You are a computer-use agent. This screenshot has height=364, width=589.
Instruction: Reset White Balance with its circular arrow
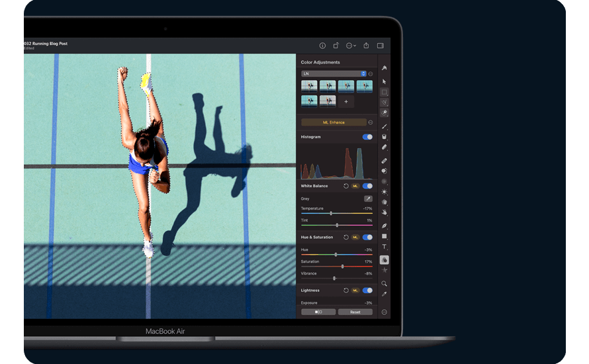tap(346, 186)
